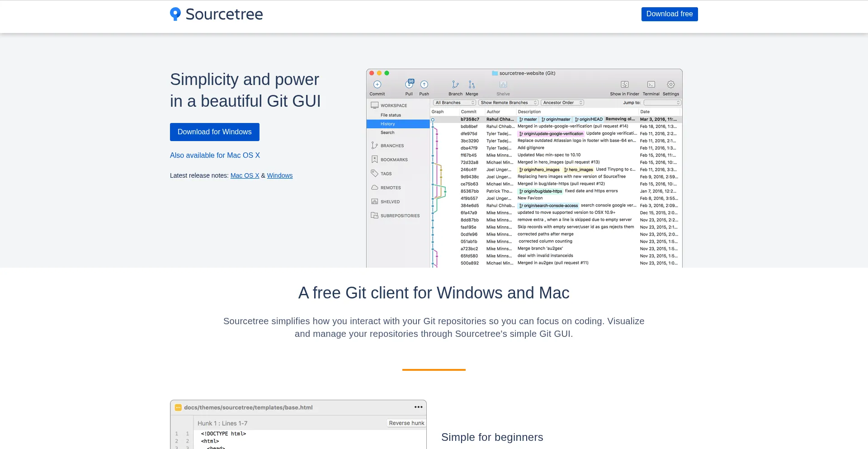Screen dimensions: 868x449
Task: Select commit bdb8bef row
Action: (x=556, y=127)
